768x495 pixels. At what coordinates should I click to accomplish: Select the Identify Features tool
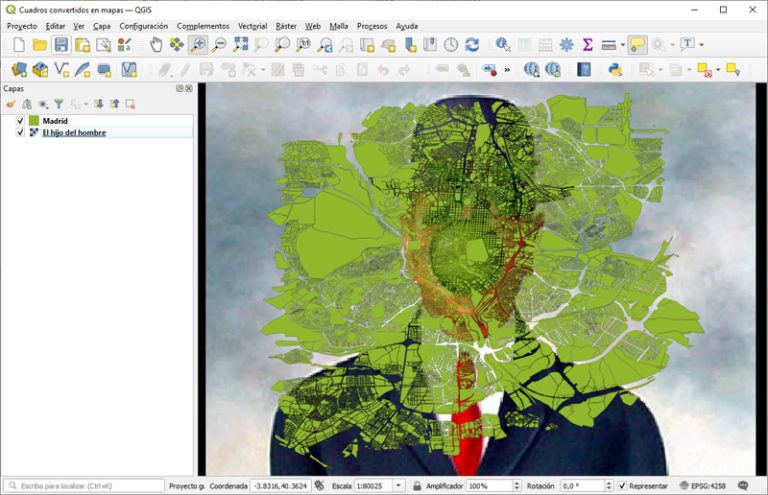tap(503, 45)
